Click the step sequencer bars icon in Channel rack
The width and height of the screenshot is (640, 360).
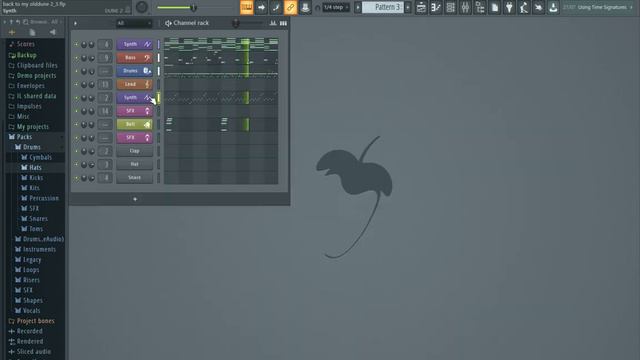[x=283, y=23]
